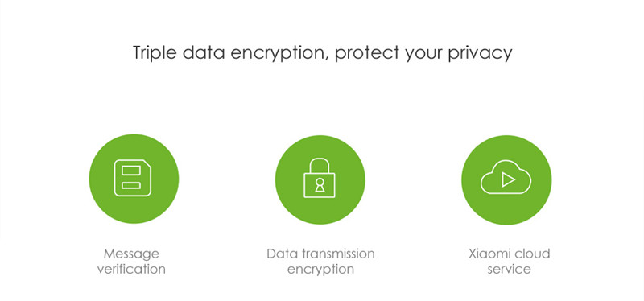Image resolution: width=644 pixels, height=301 pixels.
Task: Click the word 'privacy' in the headline
Action: (480, 53)
